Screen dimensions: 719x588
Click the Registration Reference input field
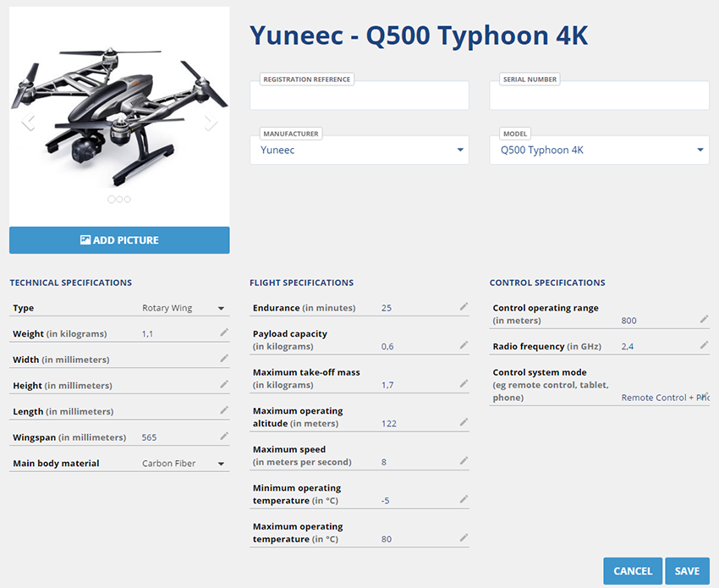coord(359,96)
